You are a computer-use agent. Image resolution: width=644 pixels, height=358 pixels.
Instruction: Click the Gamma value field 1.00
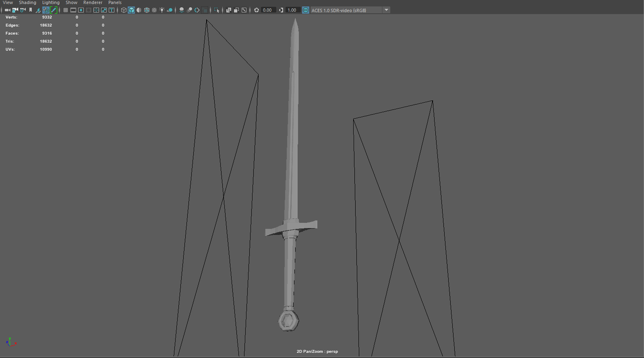pos(292,10)
